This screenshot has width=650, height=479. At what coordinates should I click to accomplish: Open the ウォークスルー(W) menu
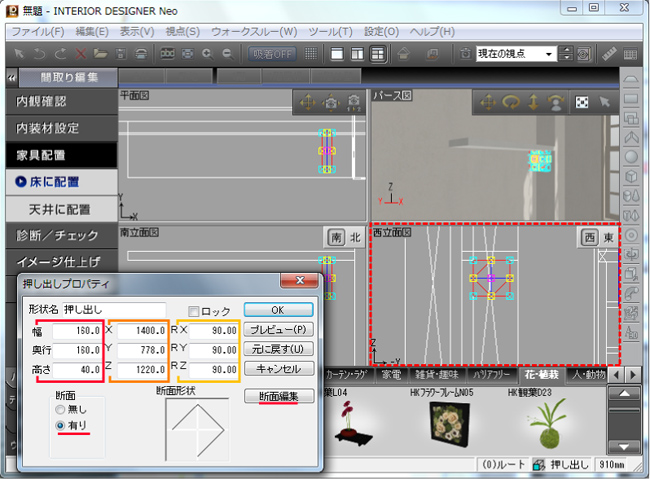point(253,32)
